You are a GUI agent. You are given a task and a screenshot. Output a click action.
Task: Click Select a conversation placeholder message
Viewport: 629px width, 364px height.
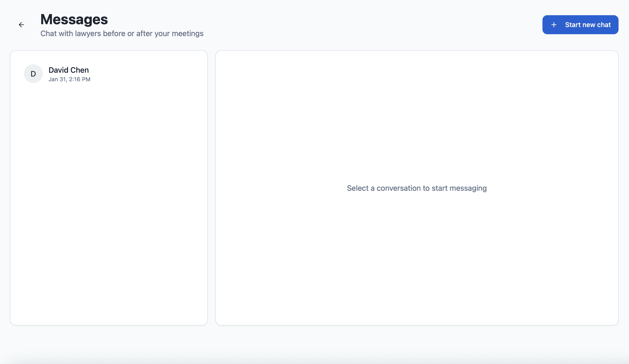[416, 188]
